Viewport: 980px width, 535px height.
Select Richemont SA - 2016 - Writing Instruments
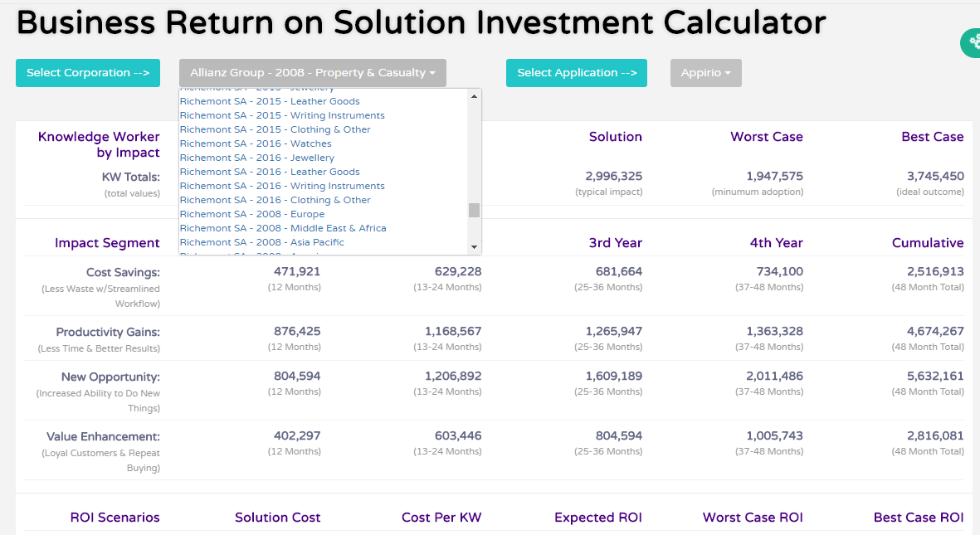(282, 185)
